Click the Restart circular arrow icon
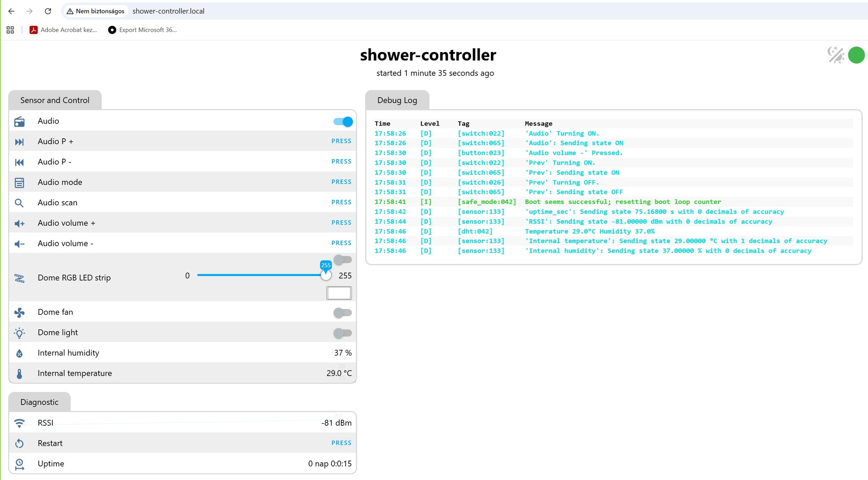868x480 pixels. (x=19, y=443)
